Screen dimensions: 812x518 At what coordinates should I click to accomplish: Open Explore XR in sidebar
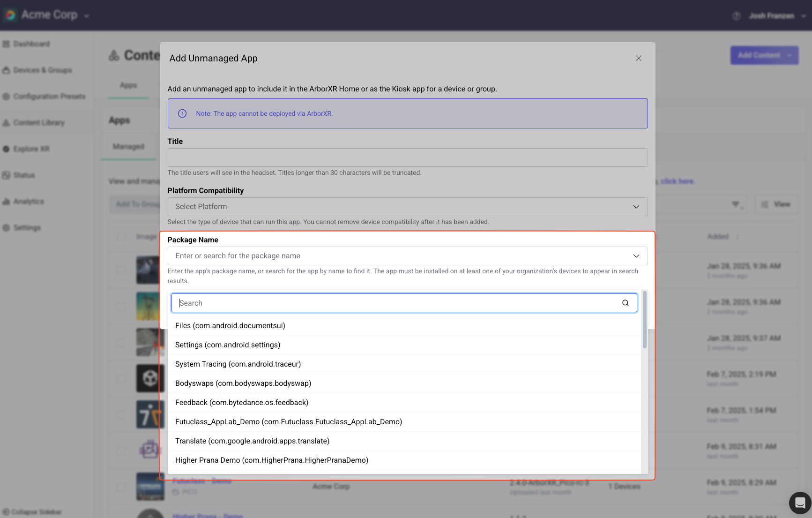(x=31, y=149)
